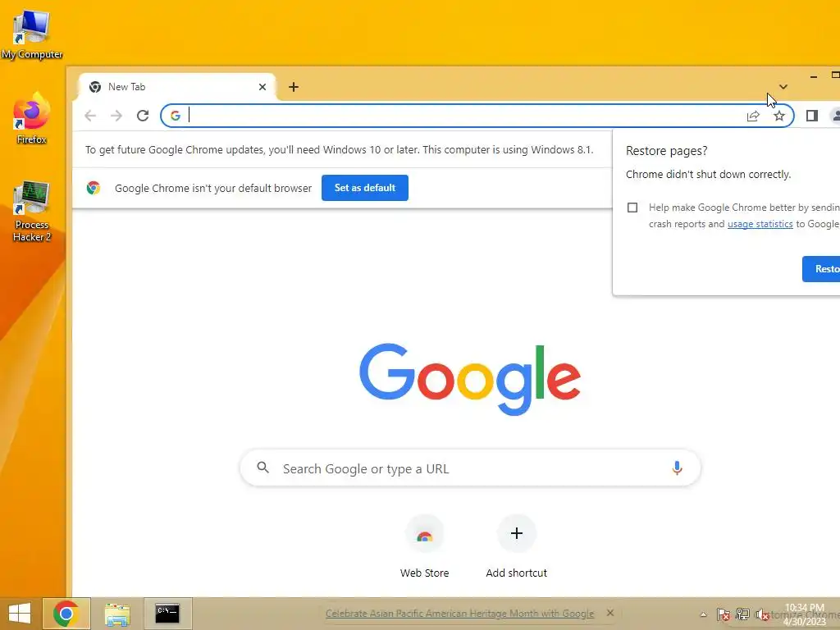840x630 pixels.
Task: Toggle Chrome's side panel icon
Action: (x=811, y=116)
